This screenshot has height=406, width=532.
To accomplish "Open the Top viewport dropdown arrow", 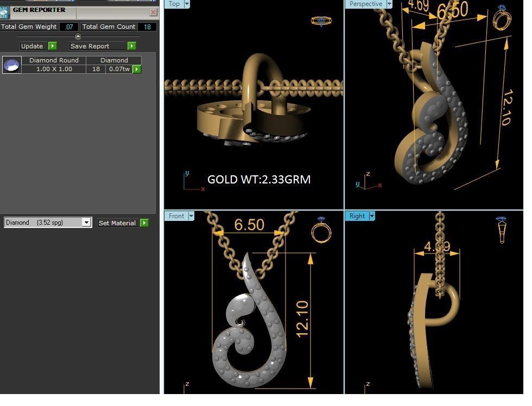I will coord(187,4).
